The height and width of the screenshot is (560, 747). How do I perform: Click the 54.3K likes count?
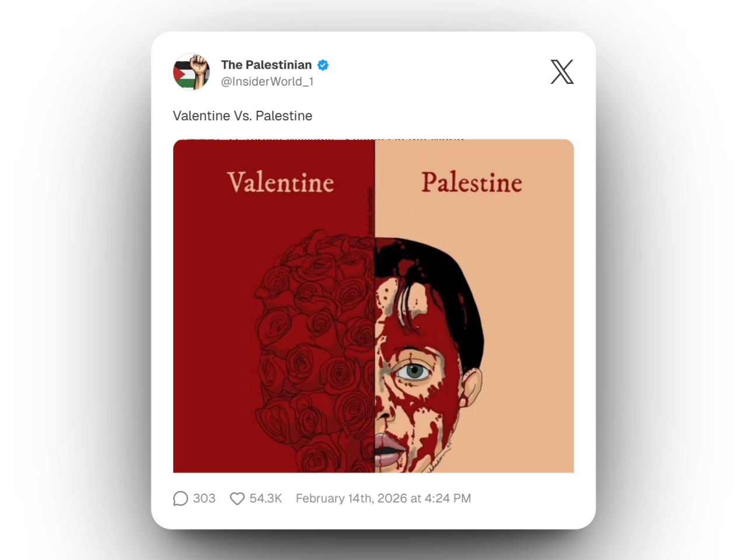[x=266, y=499]
